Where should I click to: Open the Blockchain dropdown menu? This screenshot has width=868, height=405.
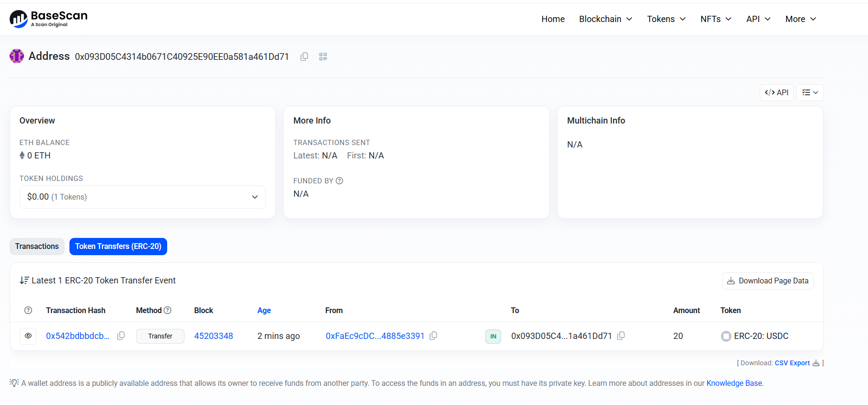click(606, 19)
